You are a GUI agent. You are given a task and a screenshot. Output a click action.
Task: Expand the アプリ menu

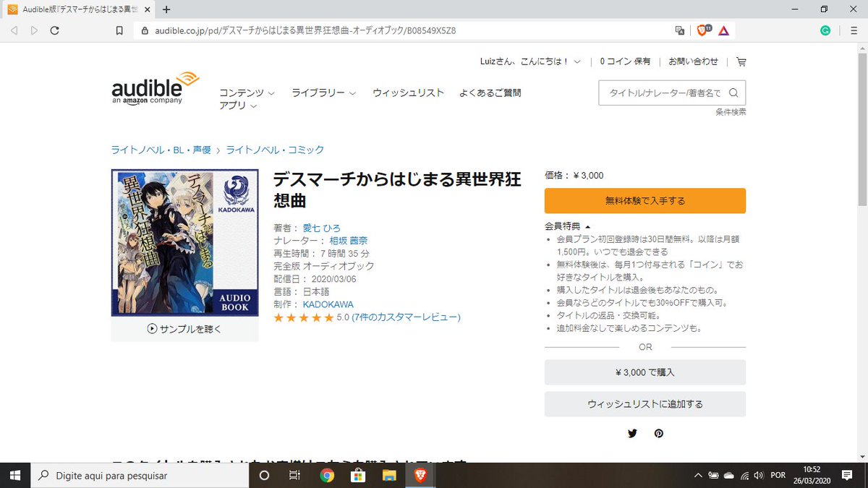[x=238, y=106]
